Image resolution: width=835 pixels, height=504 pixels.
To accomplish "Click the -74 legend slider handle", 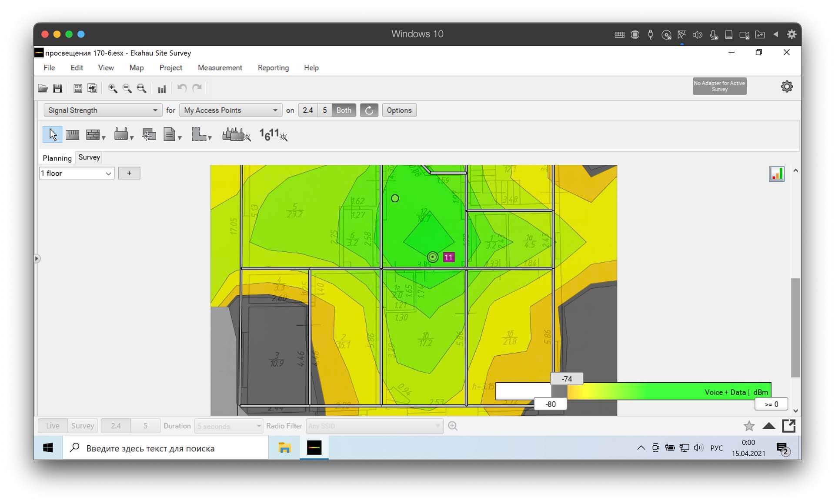I will tap(567, 379).
